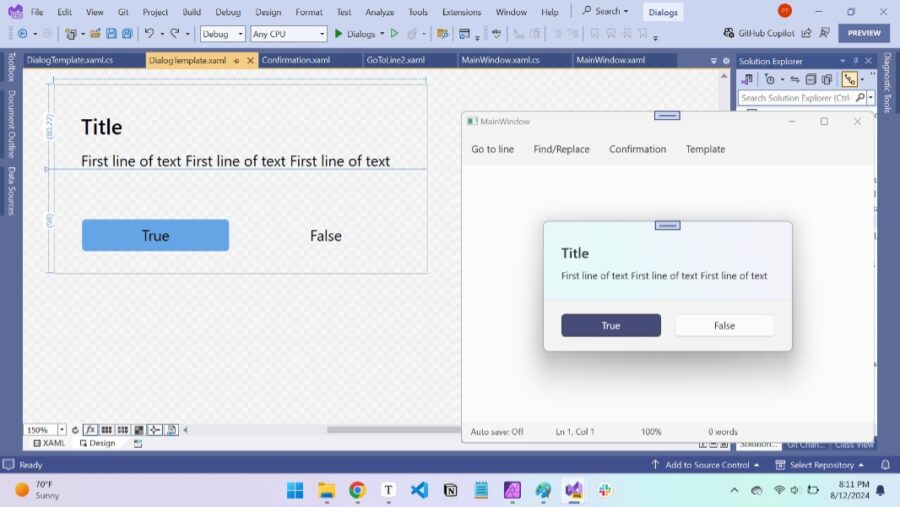
Task: Open the Visual Studio taskbar icon
Action: (x=573, y=490)
